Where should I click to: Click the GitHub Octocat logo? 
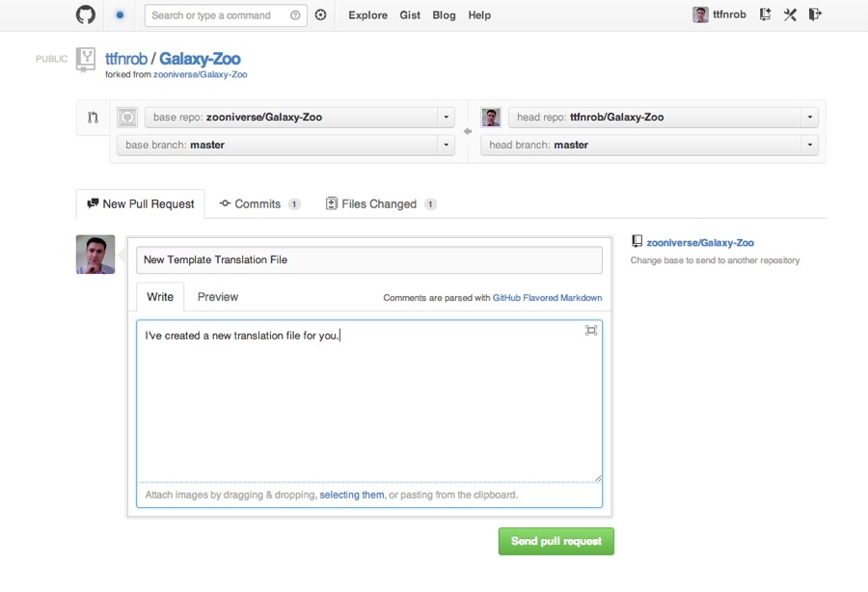pos(85,14)
